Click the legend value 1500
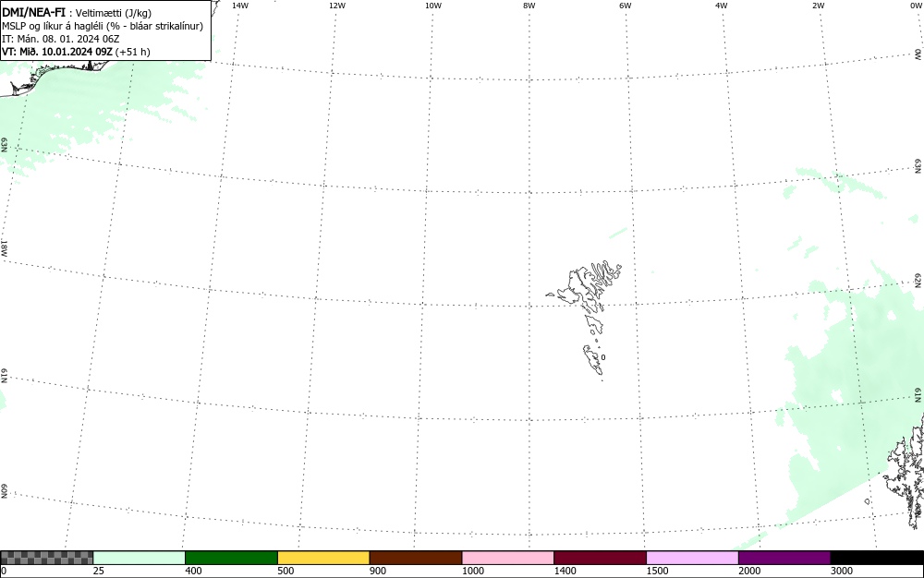This screenshot has height=578, width=924. (658, 571)
